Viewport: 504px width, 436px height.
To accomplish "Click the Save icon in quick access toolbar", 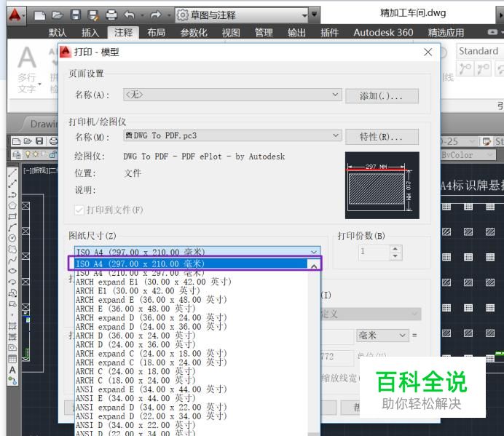I will pos(75,15).
